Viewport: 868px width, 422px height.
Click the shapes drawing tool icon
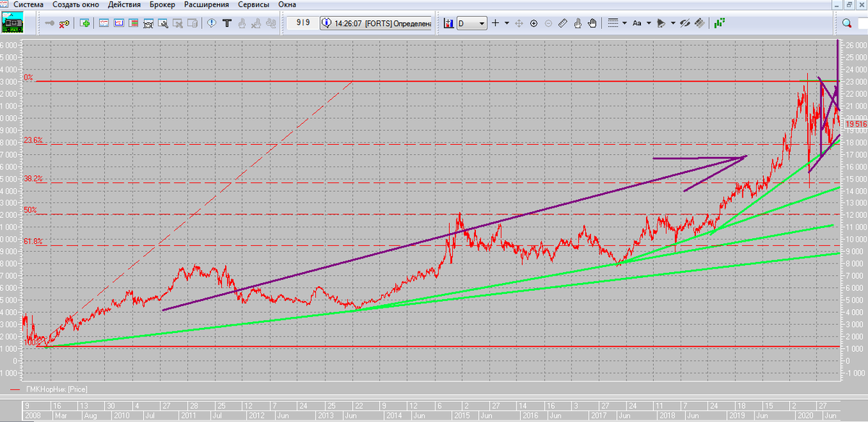(660, 23)
